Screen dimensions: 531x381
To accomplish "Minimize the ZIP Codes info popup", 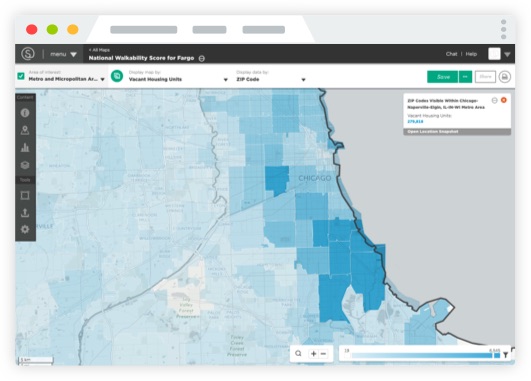I will click(494, 101).
